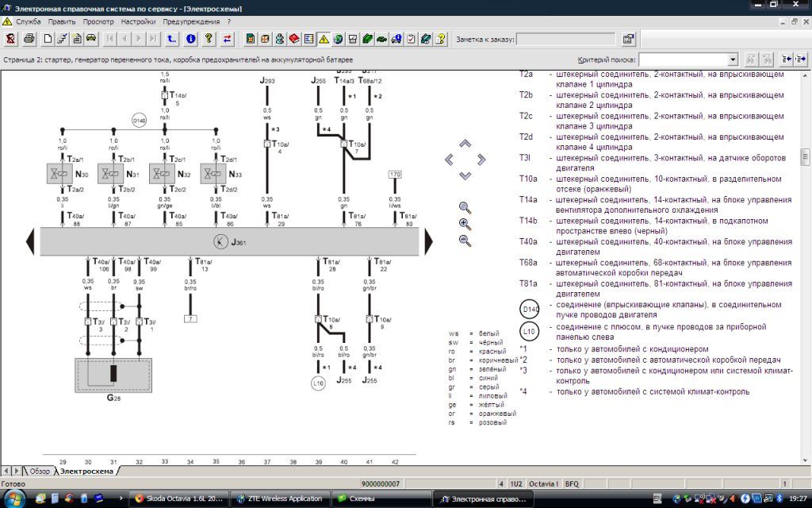Open the clipboard checklist toolbar icon
Image resolution: width=812 pixels, height=508 pixels.
[x=411, y=39]
